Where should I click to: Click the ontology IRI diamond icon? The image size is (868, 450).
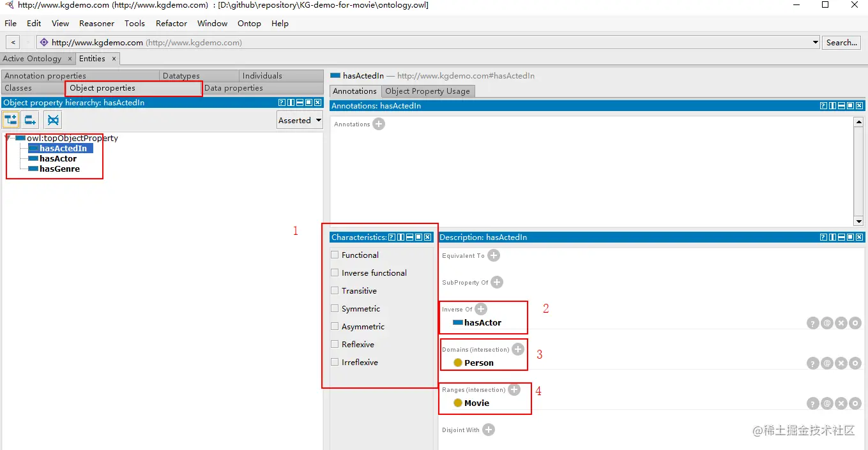click(x=44, y=43)
